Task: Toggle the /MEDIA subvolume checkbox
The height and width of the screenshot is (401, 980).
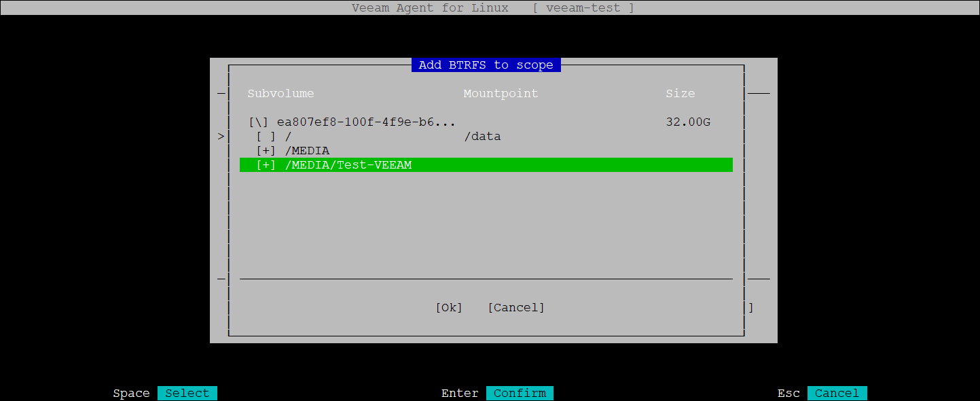Action: (266, 151)
